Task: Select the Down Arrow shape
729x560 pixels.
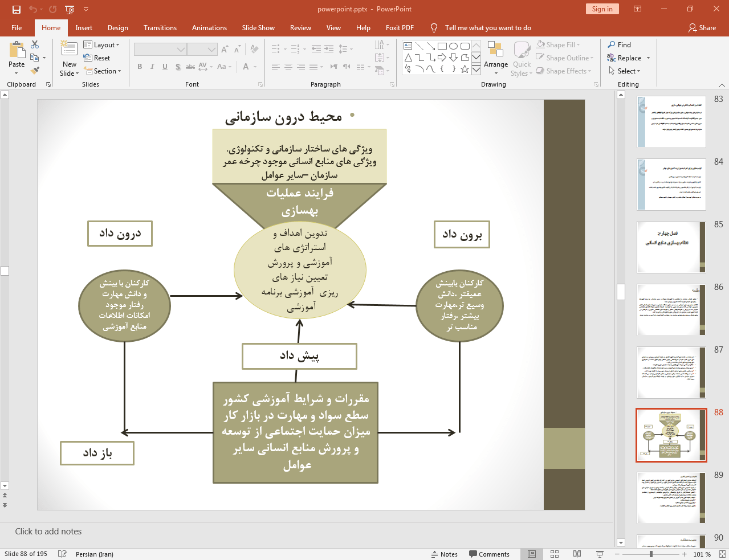Action: pyautogui.click(x=453, y=58)
